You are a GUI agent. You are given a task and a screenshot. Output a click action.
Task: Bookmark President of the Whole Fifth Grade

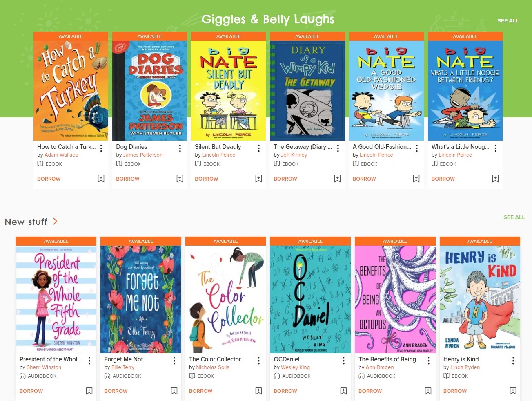click(89, 391)
